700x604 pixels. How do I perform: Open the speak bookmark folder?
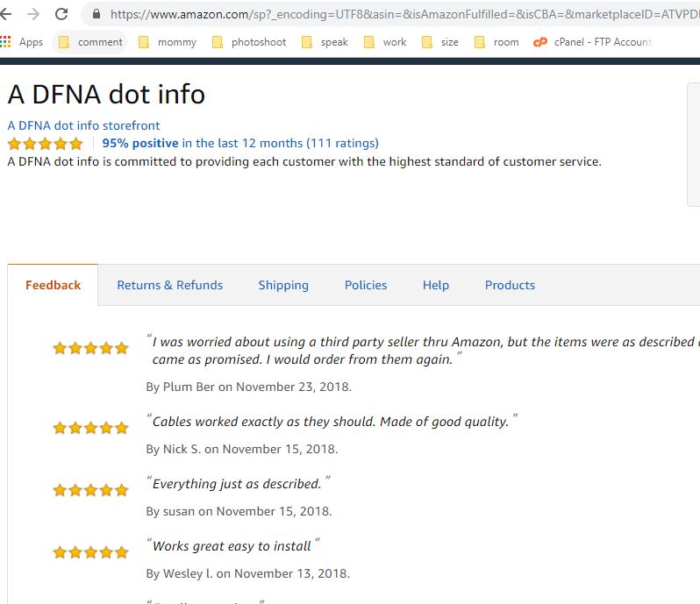[325, 42]
